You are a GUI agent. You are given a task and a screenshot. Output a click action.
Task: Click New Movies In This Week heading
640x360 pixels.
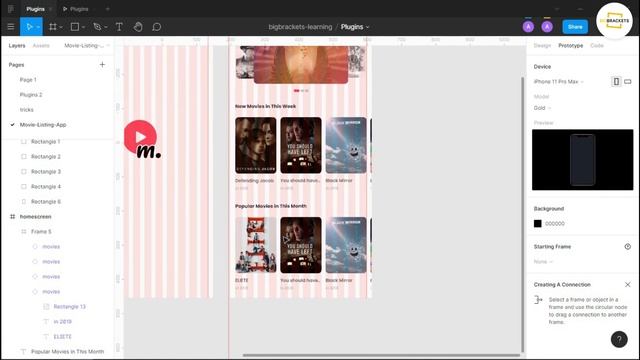265,106
